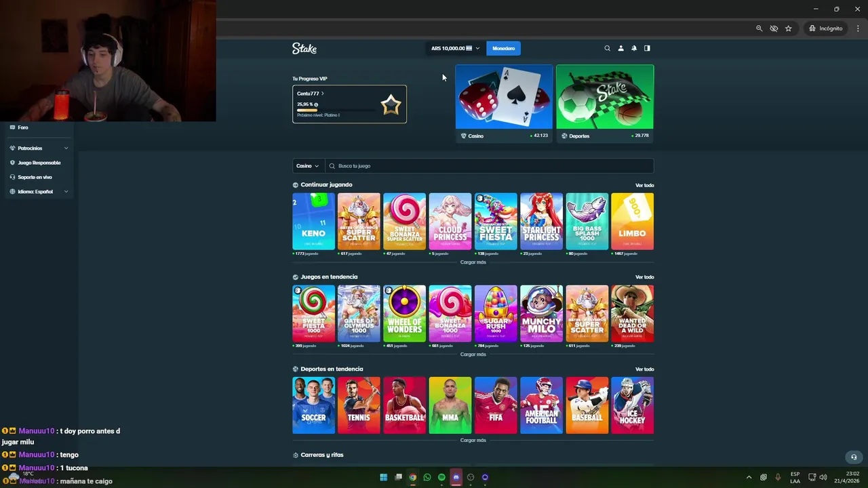Open Cloud Princess game thumbnail

pos(450,222)
